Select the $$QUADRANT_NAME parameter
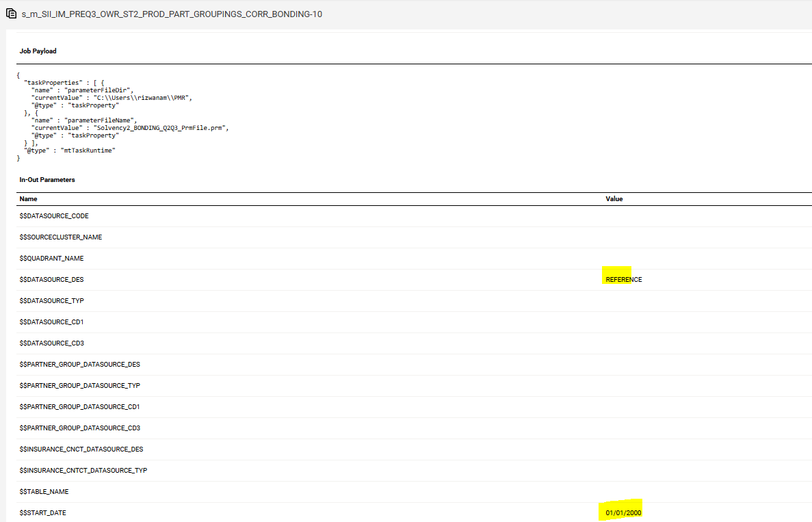 (51, 259)
